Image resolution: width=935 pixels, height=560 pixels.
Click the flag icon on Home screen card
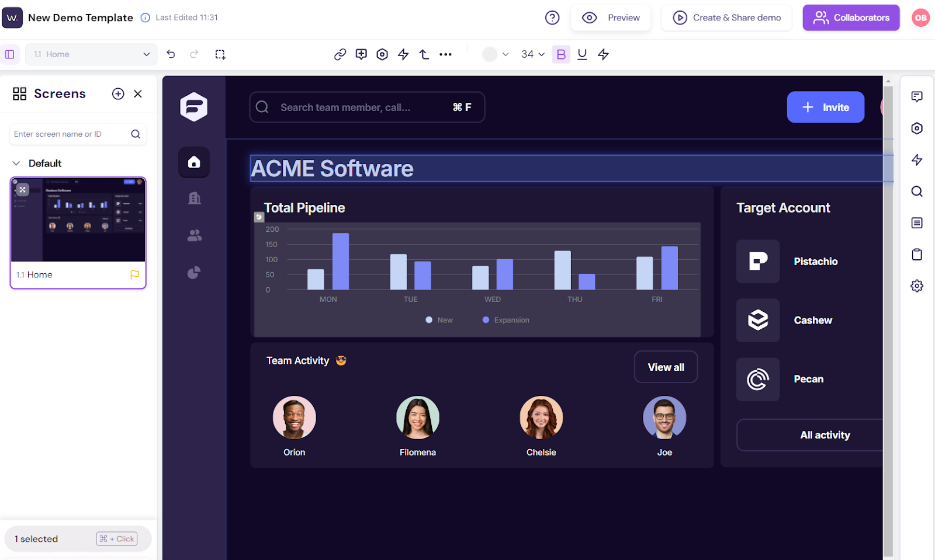click(134, 274)
